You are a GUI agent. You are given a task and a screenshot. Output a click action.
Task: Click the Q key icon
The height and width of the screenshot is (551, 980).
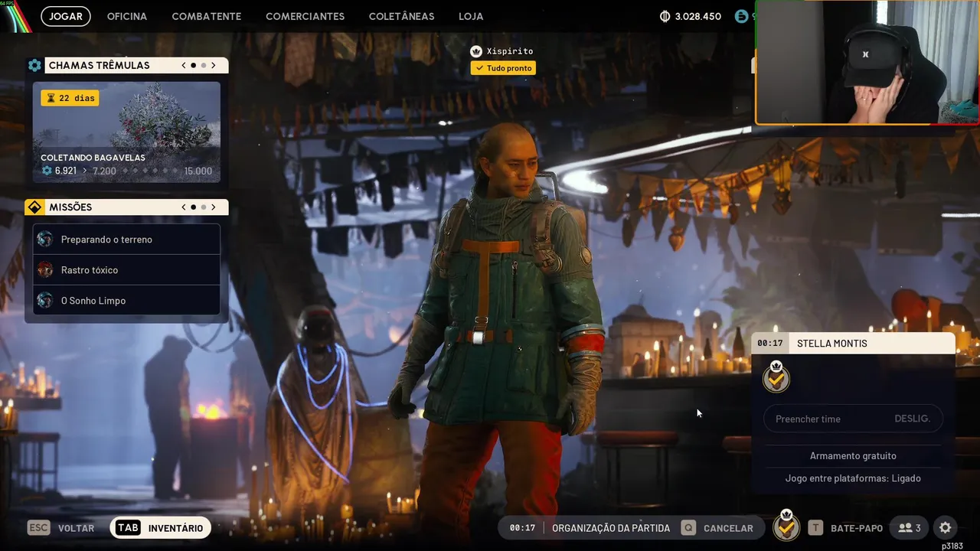[x=688, y=528]
